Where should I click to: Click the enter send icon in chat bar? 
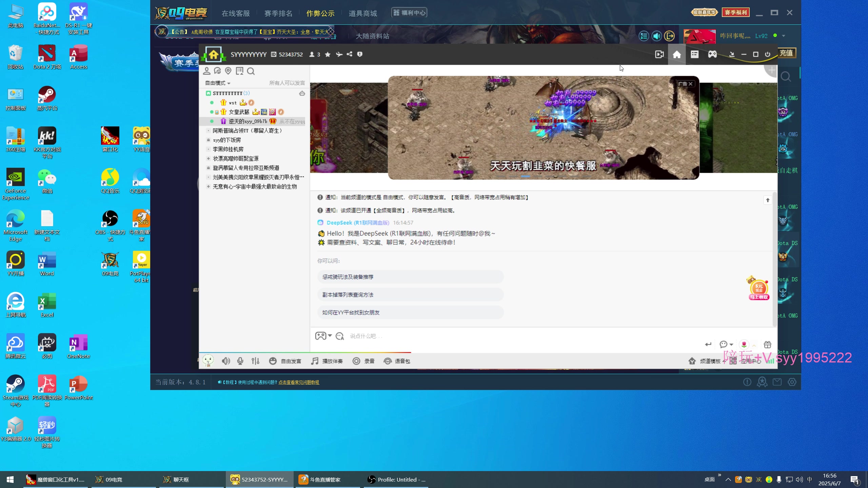(x=708, y=344)
